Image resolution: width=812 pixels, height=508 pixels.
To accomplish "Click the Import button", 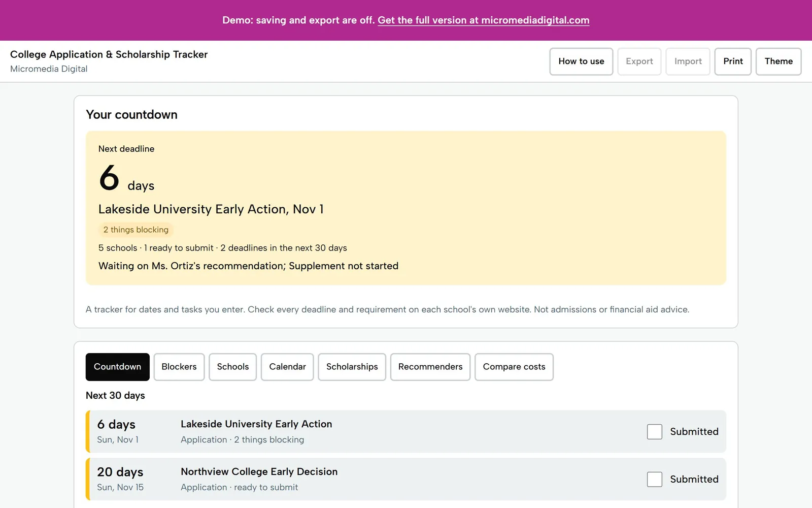I will [x=688, y=61].
